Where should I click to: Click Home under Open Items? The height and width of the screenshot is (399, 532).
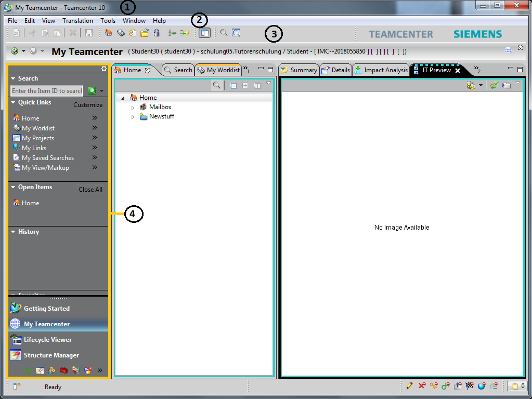point(30,203)
